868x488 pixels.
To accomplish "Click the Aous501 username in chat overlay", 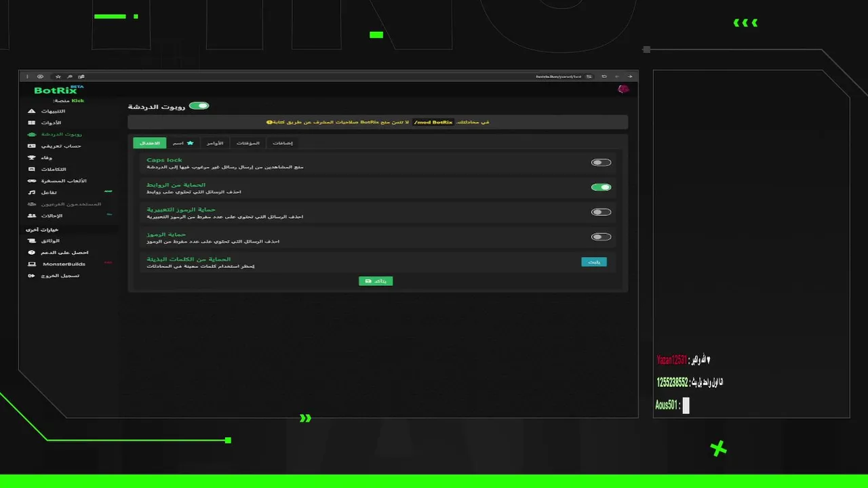I will pyautogui.click(x=666, y=405).
